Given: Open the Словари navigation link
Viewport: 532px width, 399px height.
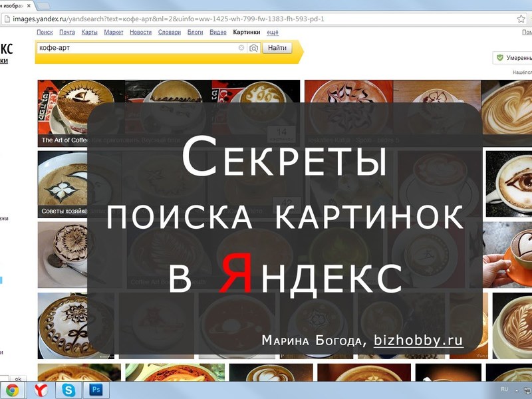Looking at the screenshot, I should [170, 32].
